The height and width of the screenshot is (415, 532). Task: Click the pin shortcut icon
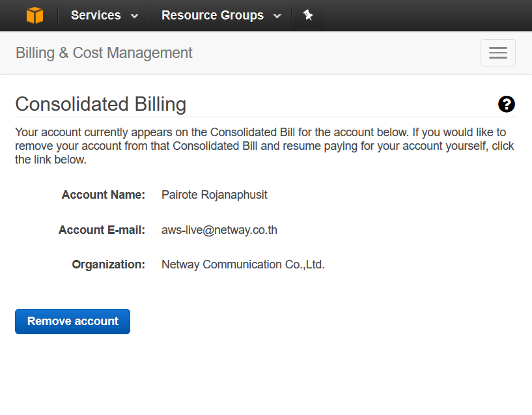[308, 15]
